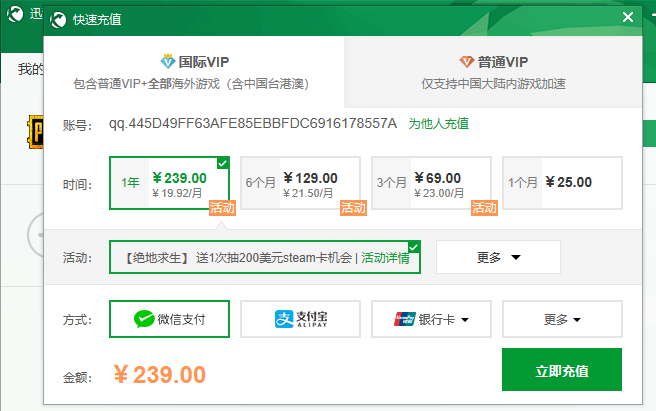
Task: Open the 银行卡 payment dropdown
Action: point(431,319)
